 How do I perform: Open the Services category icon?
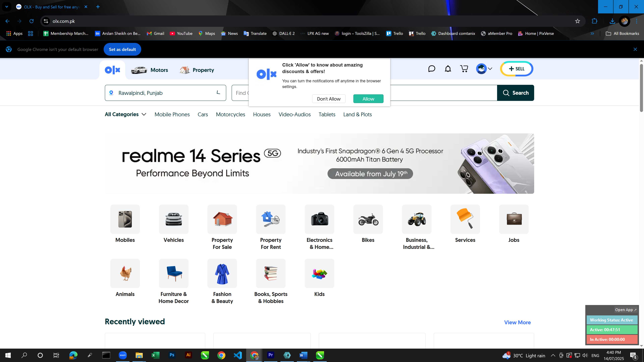point(465,219)
